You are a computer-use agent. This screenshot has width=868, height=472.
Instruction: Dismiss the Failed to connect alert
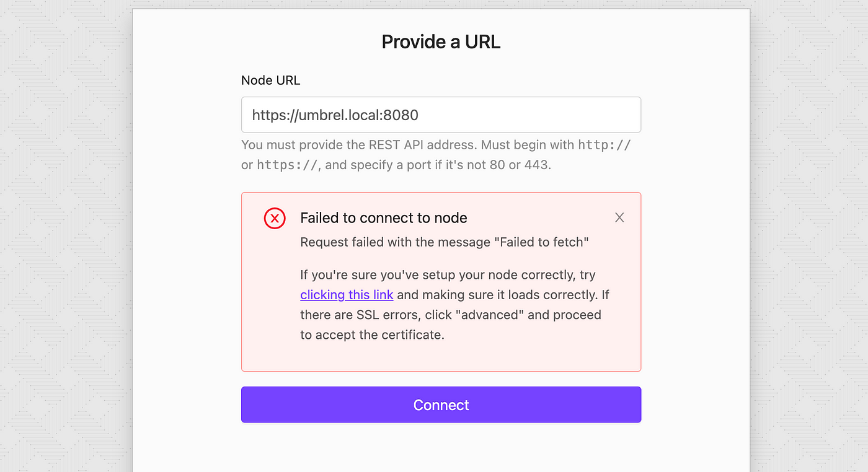click(619, 217)
